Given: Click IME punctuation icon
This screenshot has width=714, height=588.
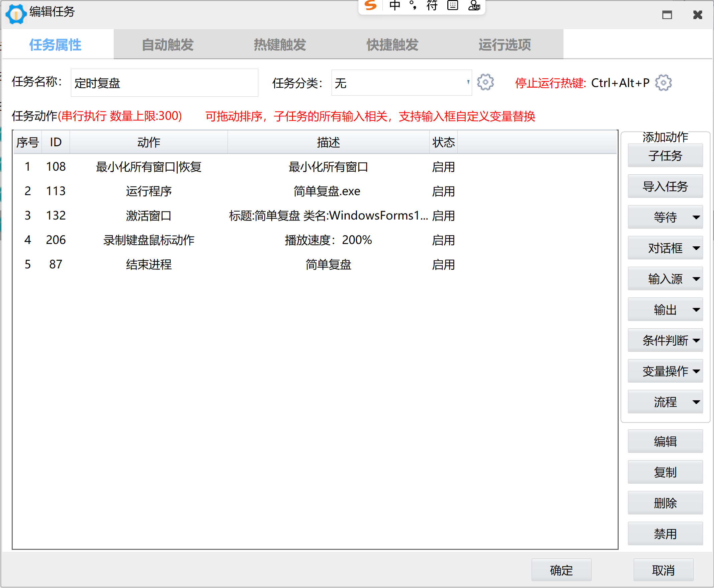Looking at the screenshot, I should (x=413, y=5).
